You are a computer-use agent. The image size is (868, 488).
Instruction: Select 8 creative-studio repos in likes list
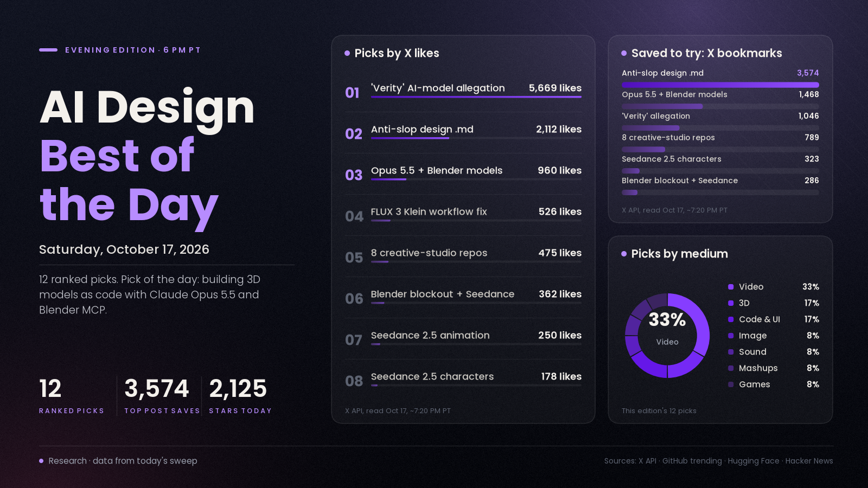[463, 256]
